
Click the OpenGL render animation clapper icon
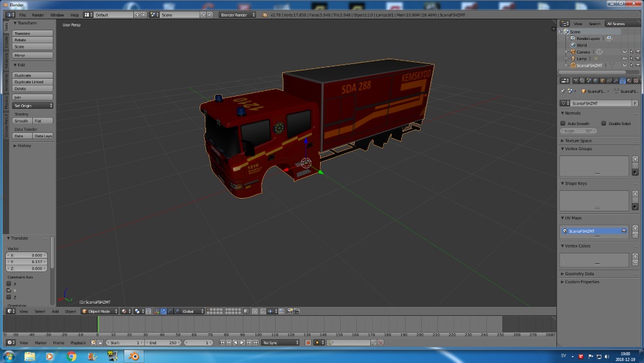296,311
